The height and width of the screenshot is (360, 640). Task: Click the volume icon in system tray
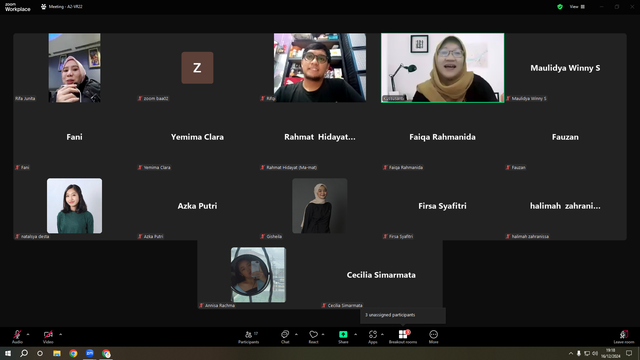tap(595, 353)
